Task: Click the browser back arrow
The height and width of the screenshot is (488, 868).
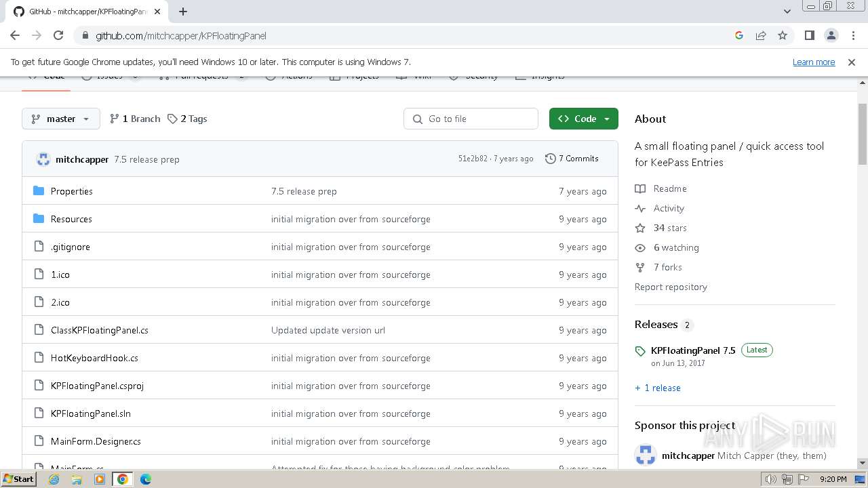Action: [15, 35]
